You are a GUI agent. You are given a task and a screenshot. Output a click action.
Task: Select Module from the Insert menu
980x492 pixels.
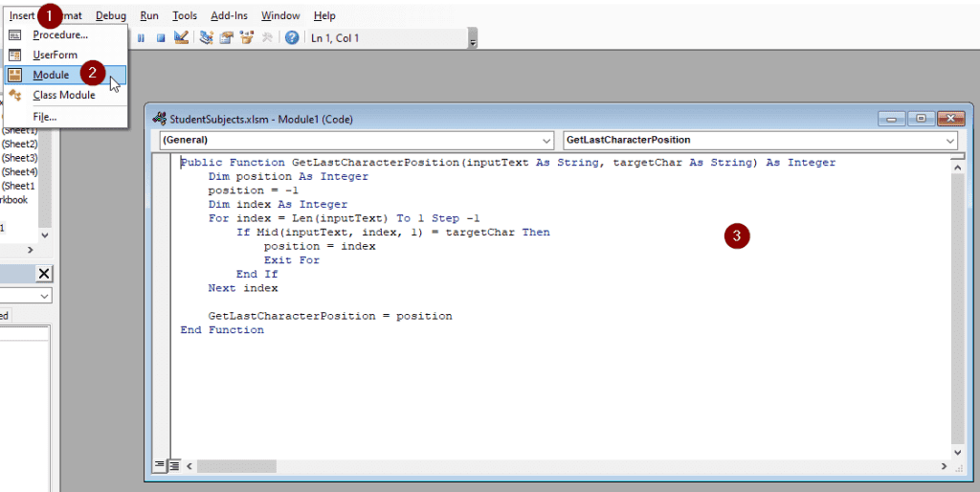point(51,75)
